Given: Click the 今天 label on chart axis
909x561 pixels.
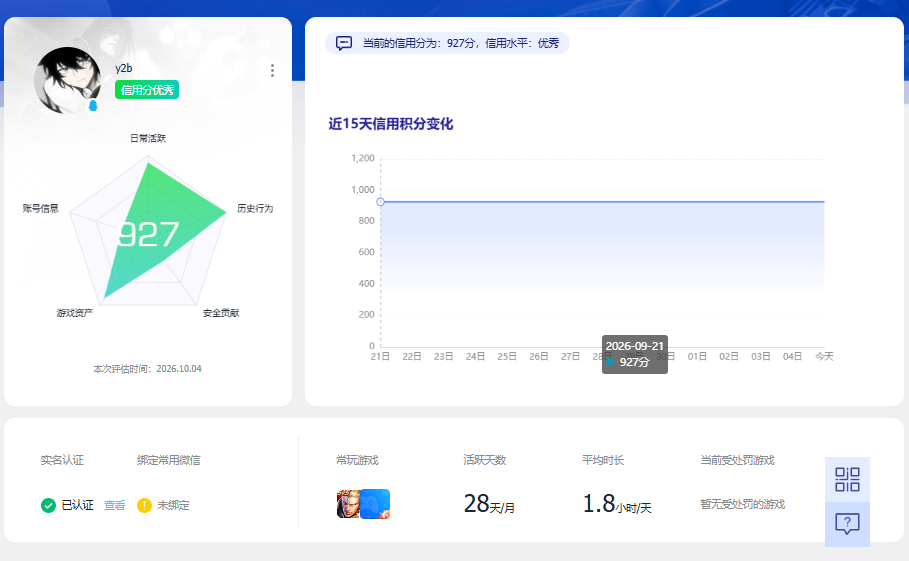Looking at the screenshot, I should pos(824,356).
